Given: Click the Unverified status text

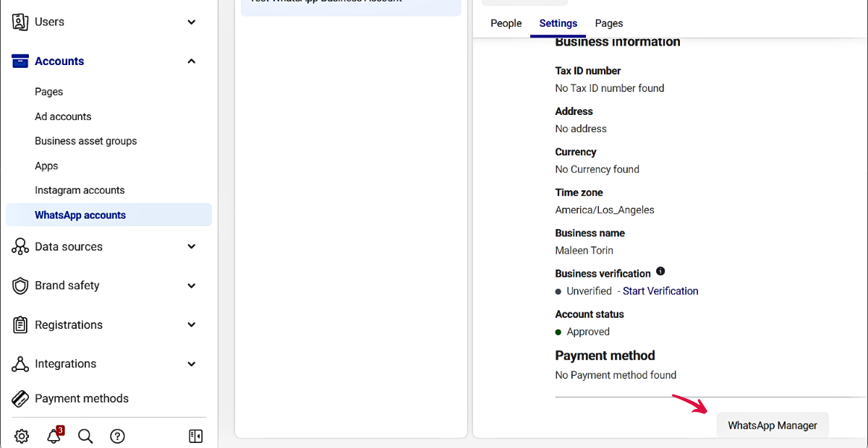Looking at the screenshot, I should (590, 291).
